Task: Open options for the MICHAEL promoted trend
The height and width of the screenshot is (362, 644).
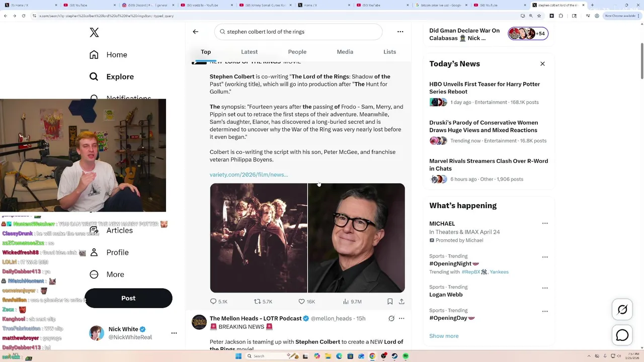Action: click(545, 223)
